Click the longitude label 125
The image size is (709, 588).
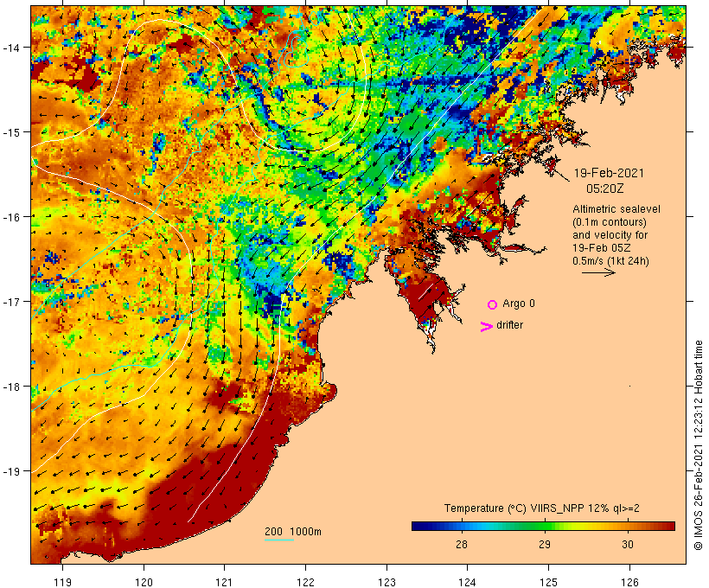(548, 582)
